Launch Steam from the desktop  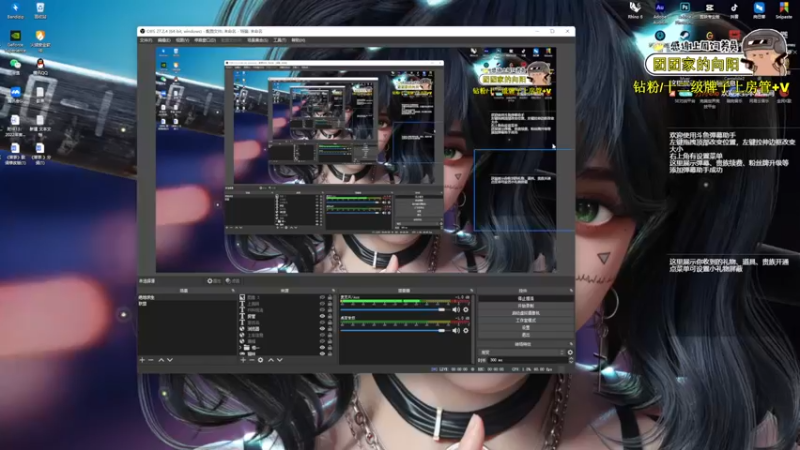pyautogui.click(x=685, y=35)
